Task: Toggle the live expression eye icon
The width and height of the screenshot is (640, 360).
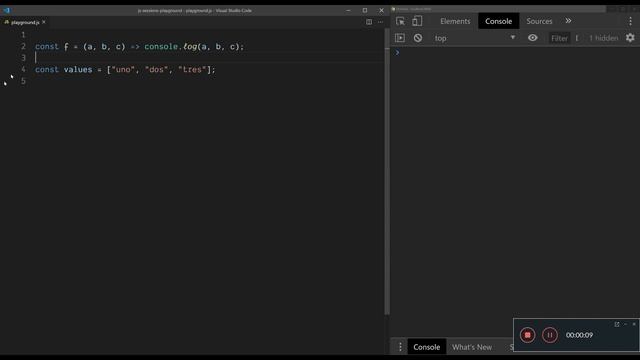Action: click(x=532, y=38)
